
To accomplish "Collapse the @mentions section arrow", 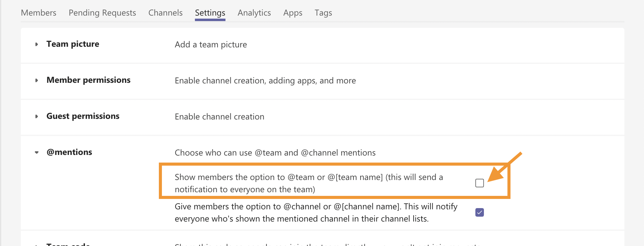I will (x=37, y=152).
